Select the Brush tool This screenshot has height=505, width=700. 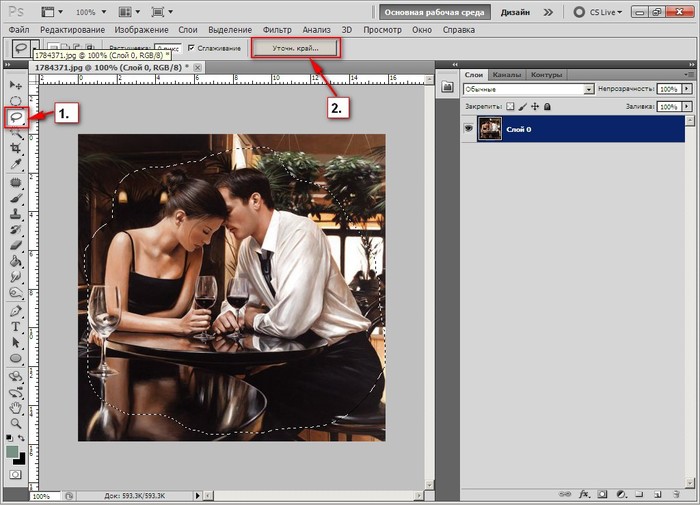click(x=16, y=198)
